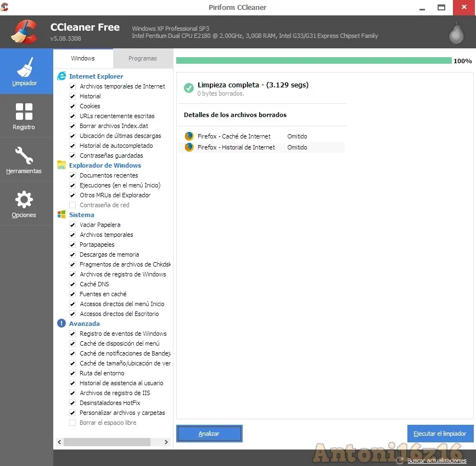This screenshot has height=466, width=476.
Task: Click Personalizar archivos y carpetas label
Action: [x=122, y=413]
